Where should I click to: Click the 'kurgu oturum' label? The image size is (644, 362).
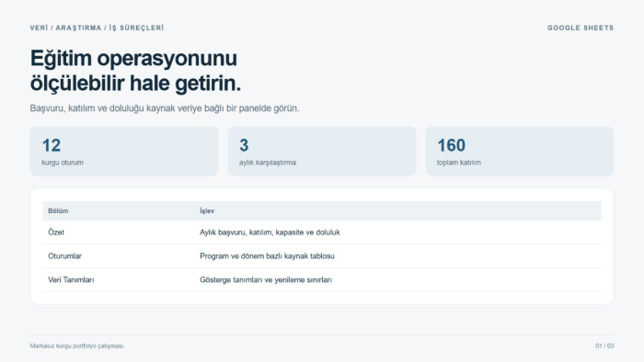(x=63, y=163)
